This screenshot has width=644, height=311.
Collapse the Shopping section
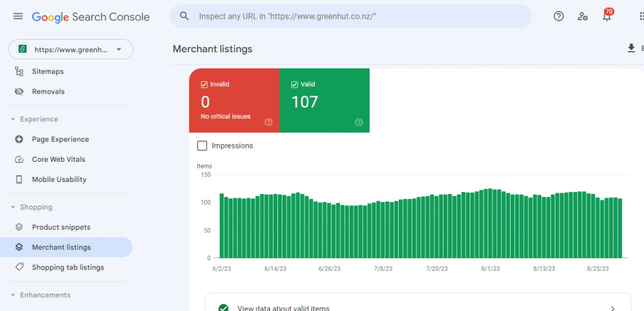point(13,207)
